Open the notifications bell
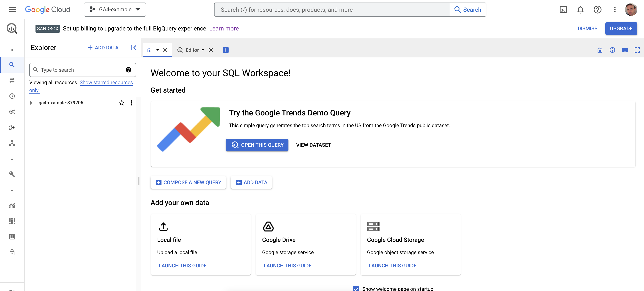This screenshot has width=644, height=291. click(x=580, y=10)
